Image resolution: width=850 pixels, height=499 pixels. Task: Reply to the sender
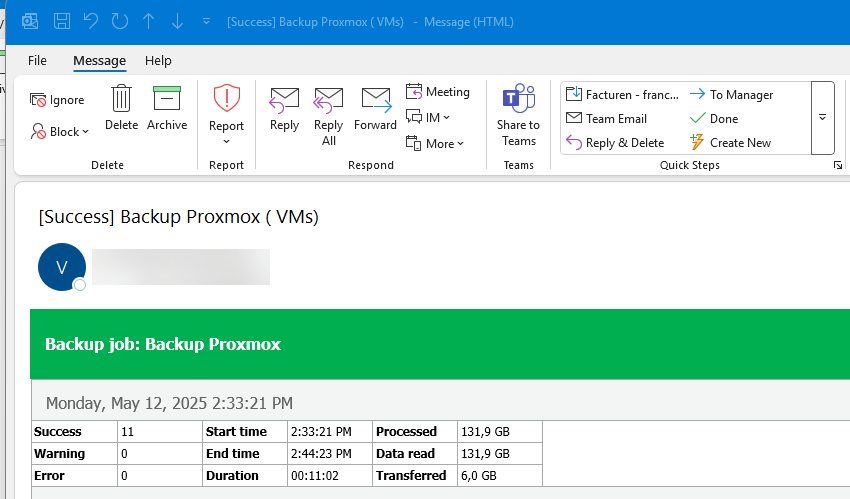point(285,109)
